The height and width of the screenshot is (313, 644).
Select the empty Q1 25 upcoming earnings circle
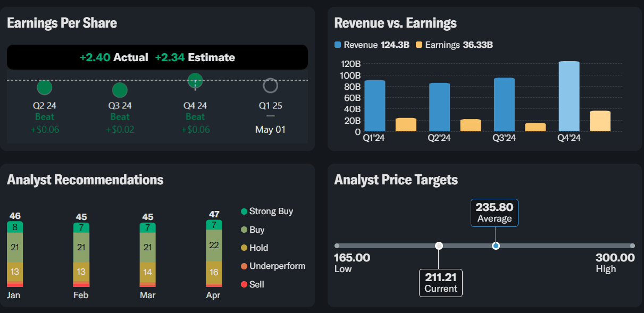270,86
